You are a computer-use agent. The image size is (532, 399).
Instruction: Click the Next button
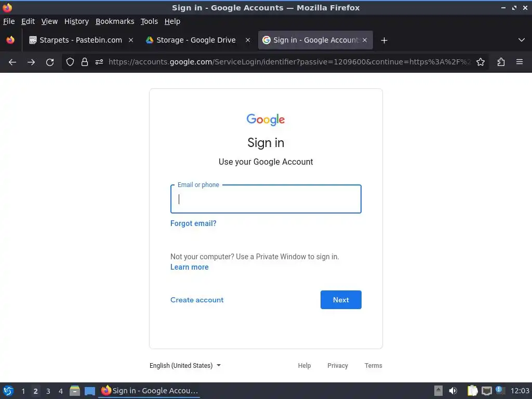[x=341, y=300]
